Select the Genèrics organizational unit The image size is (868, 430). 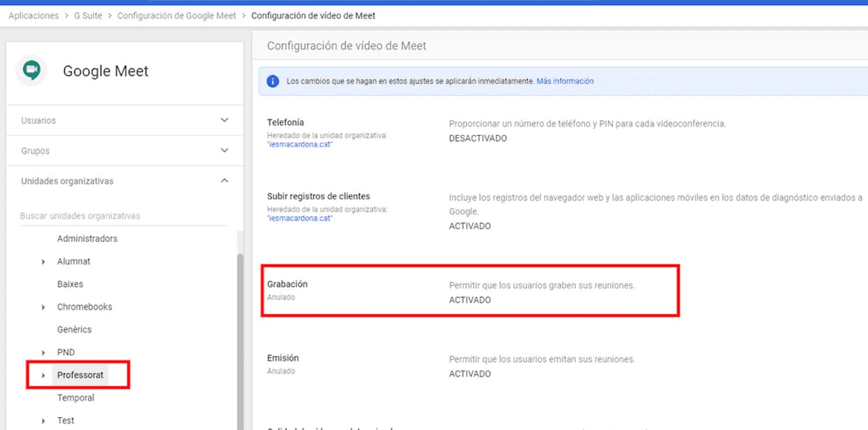[74, 330]
